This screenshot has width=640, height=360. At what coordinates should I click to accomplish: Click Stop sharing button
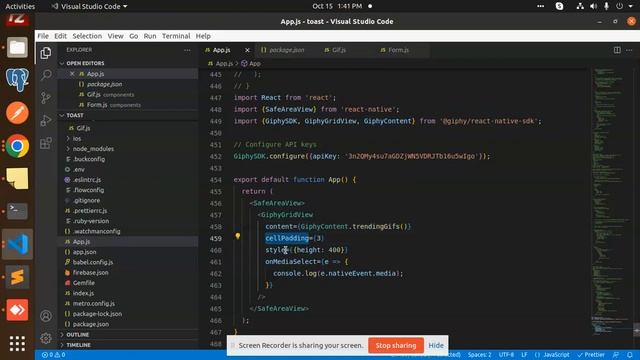396,345
